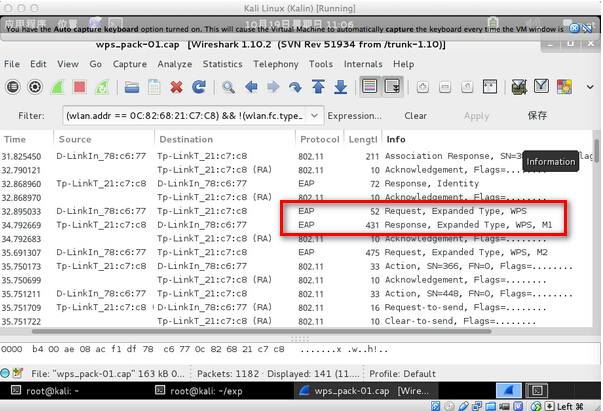Clear the display filter
603x411 pixels.
pyautogui.click(x=415, y=116)
